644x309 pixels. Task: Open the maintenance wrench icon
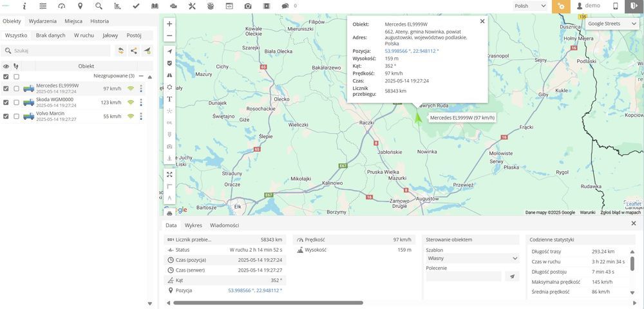coord(192,6)
